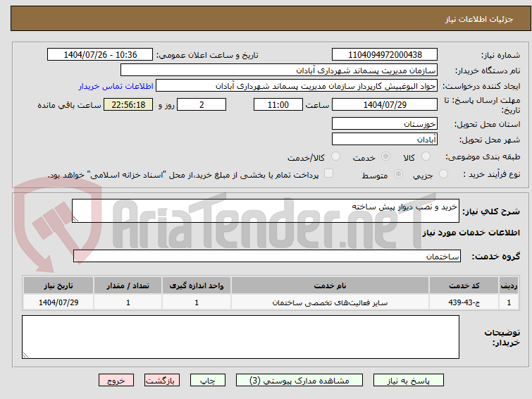
Task: Click the شرح کلی نیاز text area
Action: point(266,211)
